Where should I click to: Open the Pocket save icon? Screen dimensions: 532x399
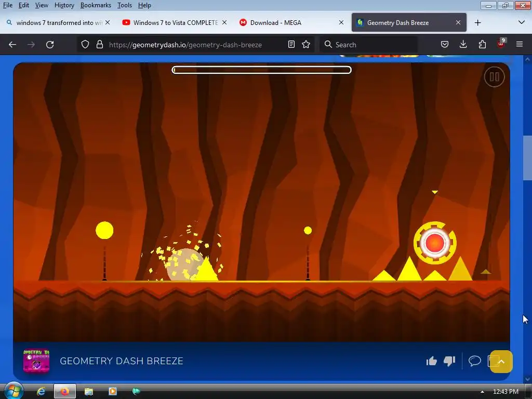(445, 45)
